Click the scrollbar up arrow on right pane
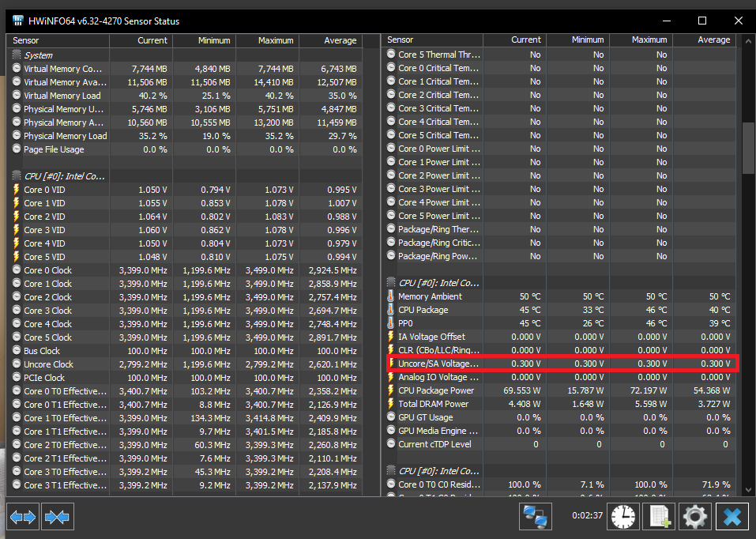756x539 pixels. coord(748,40)
